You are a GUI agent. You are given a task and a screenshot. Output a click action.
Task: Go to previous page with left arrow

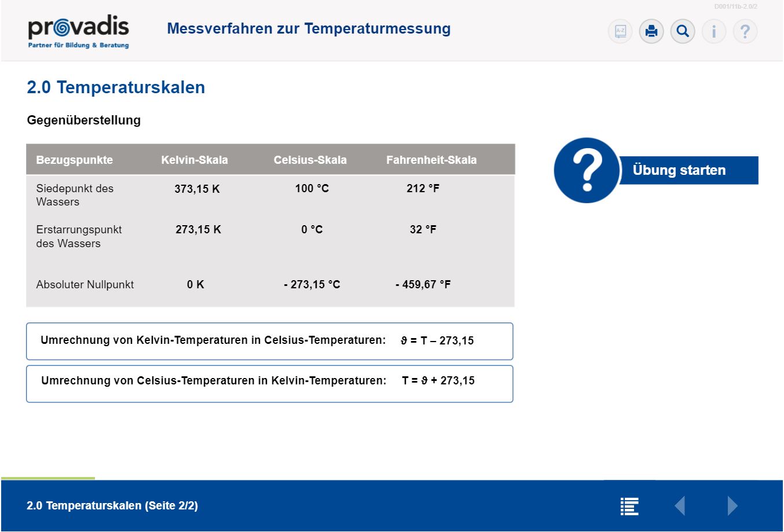coord(680,506)
